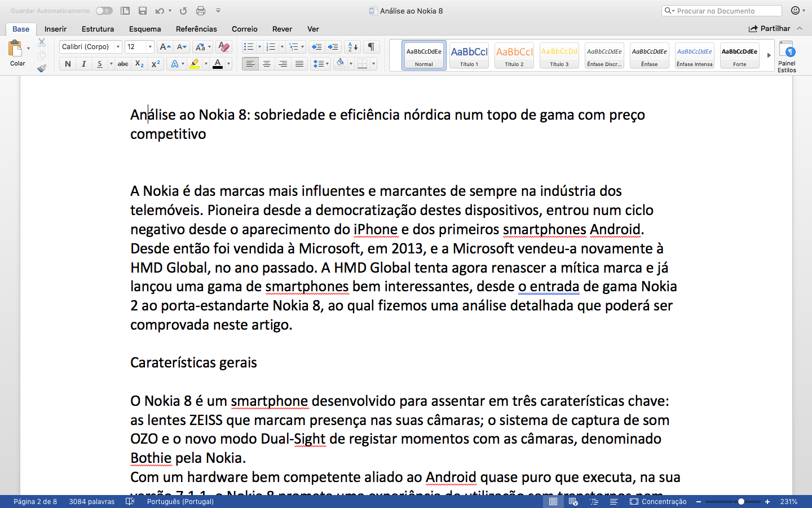Open the paste options dropdown arrow

[x=28, y=49]
